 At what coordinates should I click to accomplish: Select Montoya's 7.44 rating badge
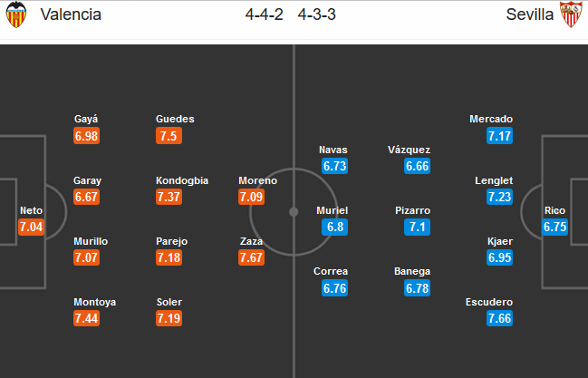coord(86,318)
